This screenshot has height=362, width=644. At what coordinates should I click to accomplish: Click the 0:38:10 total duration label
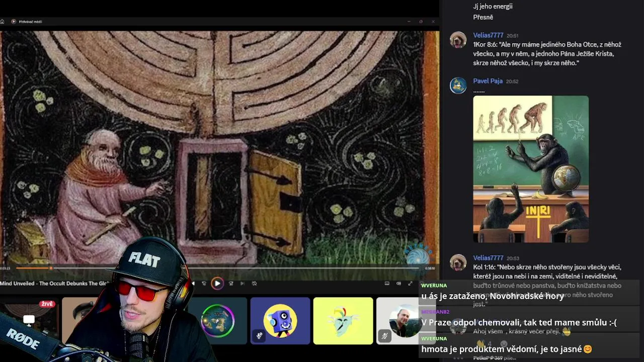[430, 268]
